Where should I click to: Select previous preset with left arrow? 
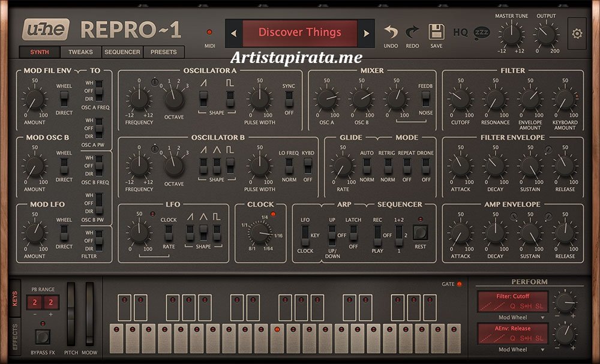point(234,34)
